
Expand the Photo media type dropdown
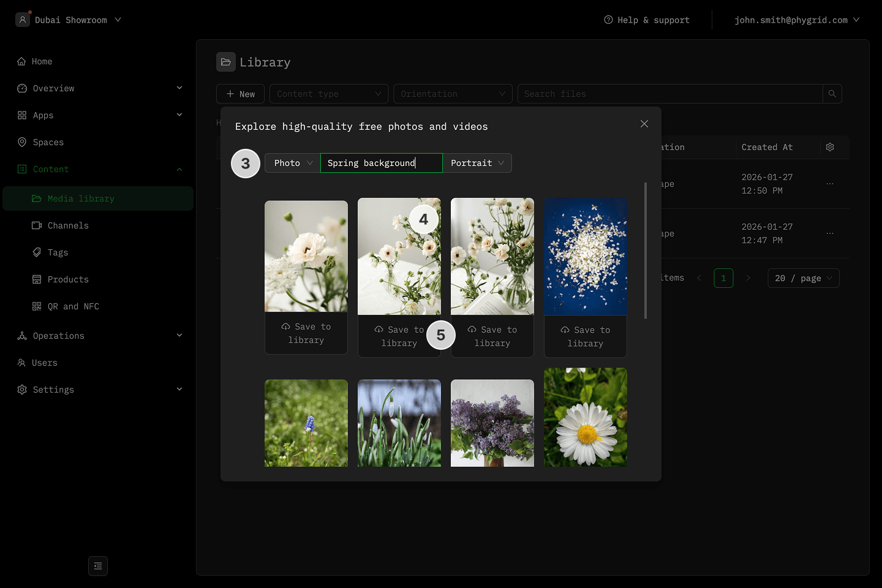pyautogui.click(x=293, y=163)
